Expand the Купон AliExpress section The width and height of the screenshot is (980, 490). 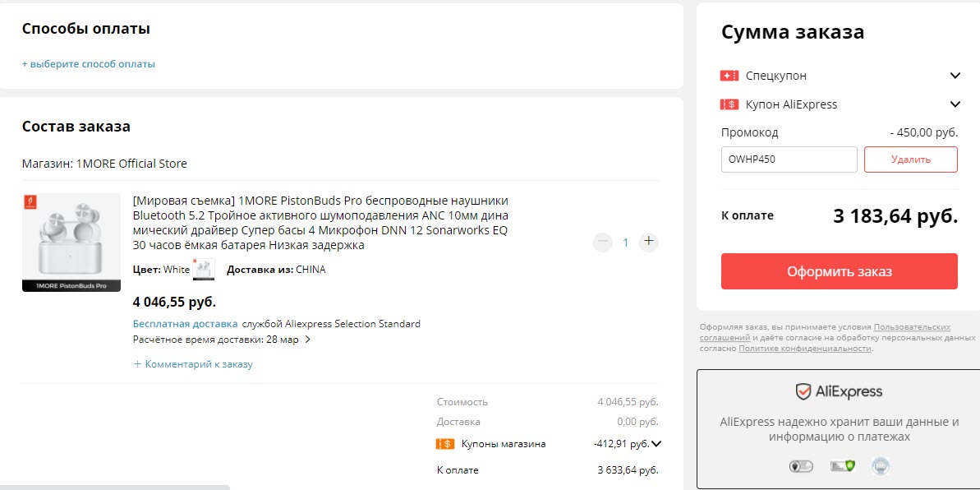tap(955, 104)
